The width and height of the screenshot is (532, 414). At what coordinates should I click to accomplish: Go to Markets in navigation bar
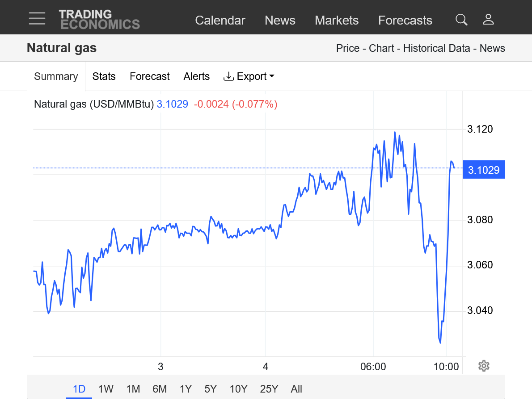tap(337, 21)
